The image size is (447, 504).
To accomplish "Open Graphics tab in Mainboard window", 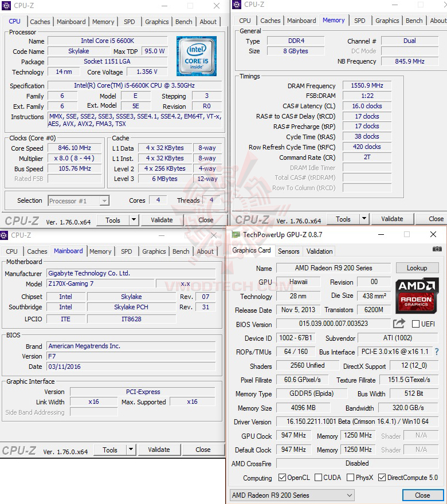I will [x=154, y=251].
